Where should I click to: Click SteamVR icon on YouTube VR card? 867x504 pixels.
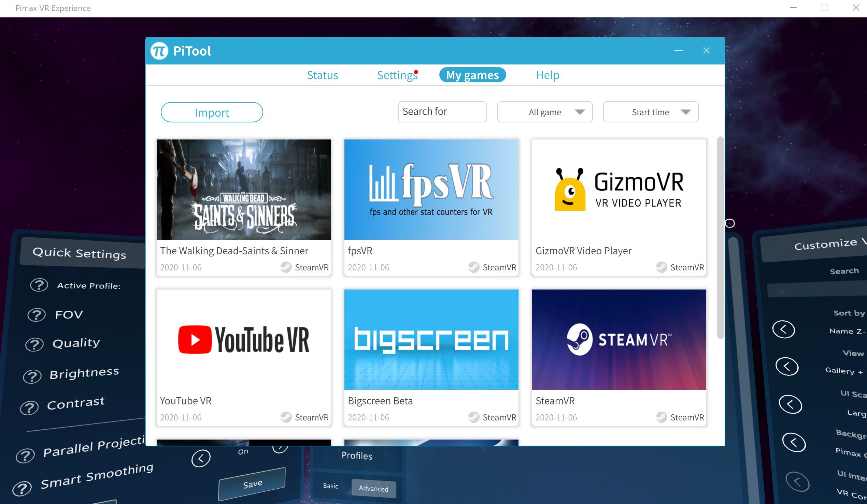coord(286,417)
